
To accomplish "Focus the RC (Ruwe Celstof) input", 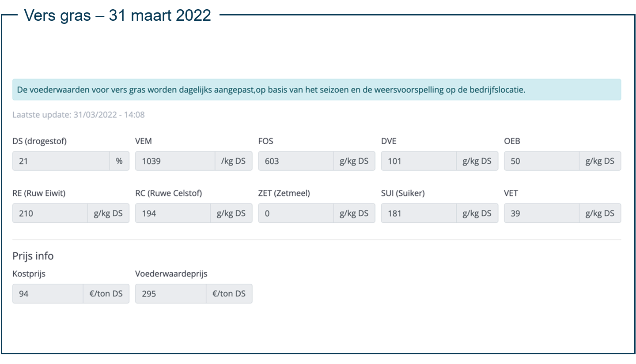I will 173,213.
